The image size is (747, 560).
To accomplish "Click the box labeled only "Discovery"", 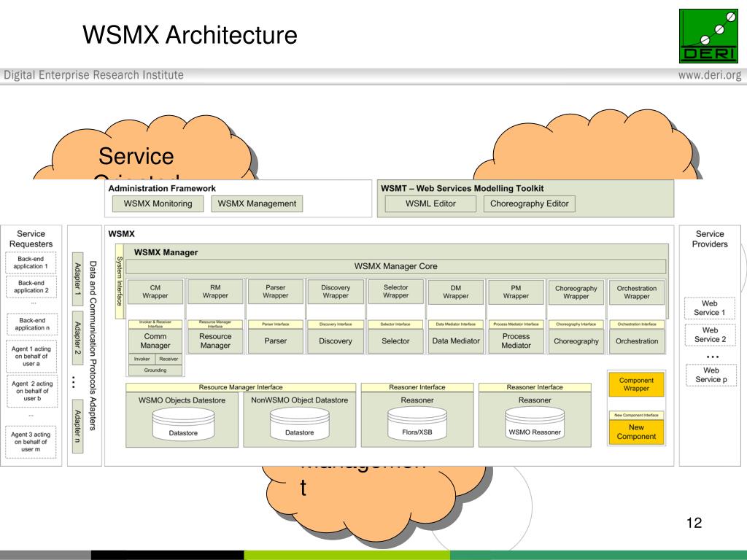I will pos(336,341).
